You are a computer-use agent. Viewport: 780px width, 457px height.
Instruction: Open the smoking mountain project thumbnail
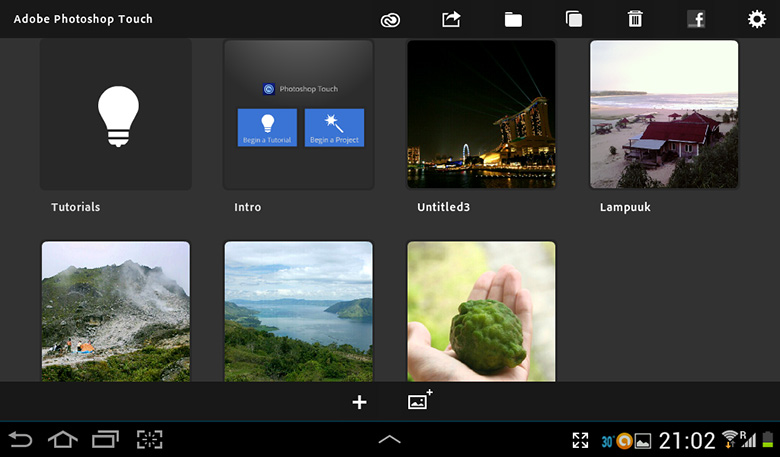click(116, 312)
